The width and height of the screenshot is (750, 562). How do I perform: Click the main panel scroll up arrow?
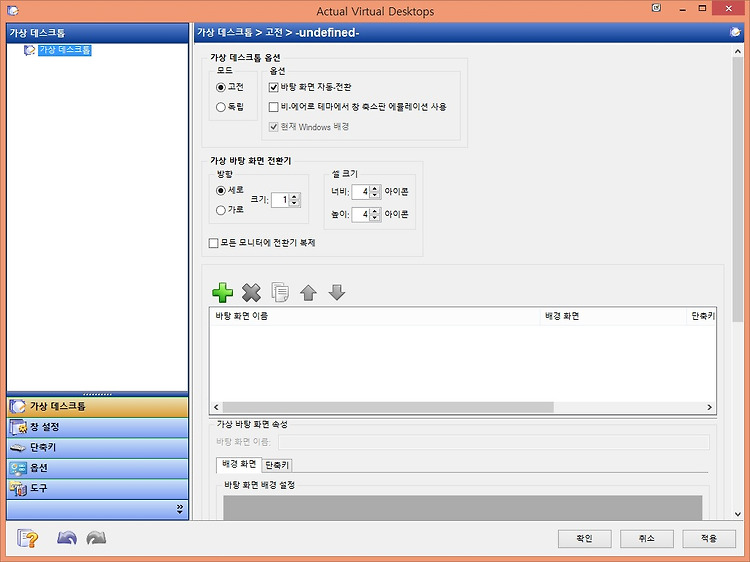(737, 51)
